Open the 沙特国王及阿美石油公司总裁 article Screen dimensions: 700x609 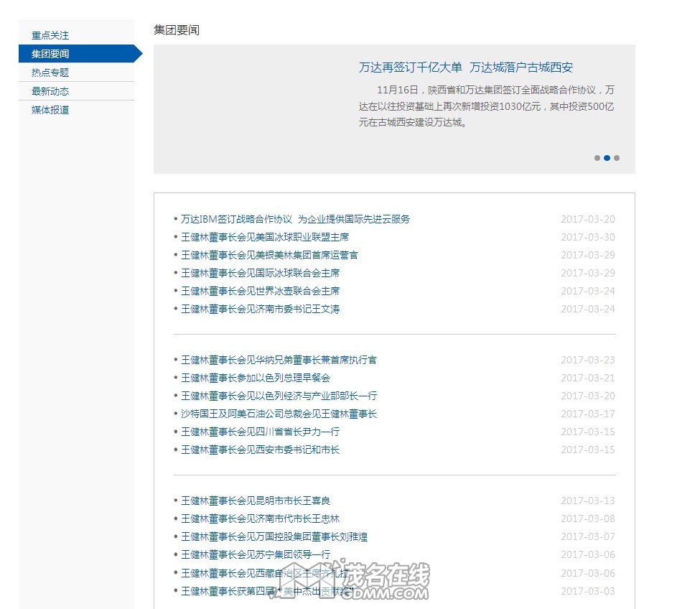279,414
